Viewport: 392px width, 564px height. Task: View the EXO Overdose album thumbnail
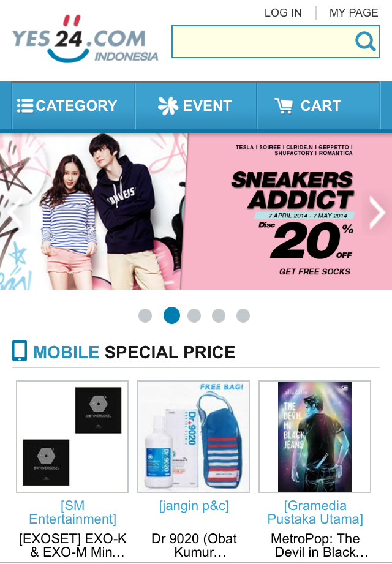coord(72,436)
